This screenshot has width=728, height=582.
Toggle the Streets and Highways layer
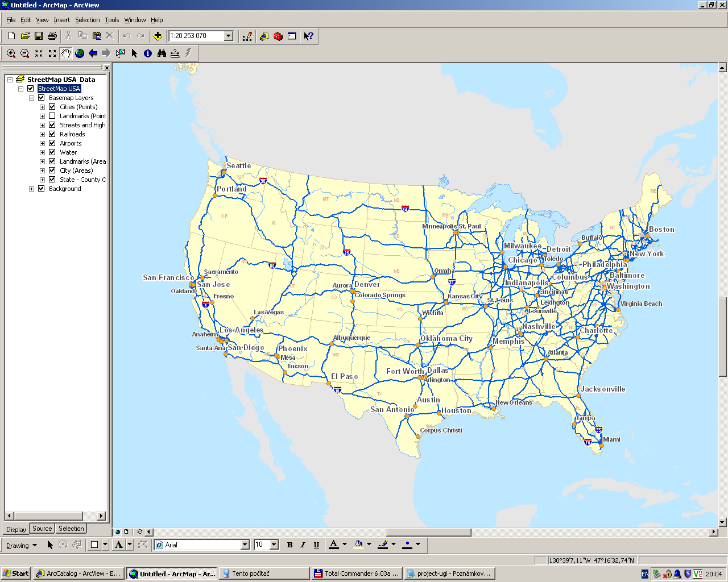click(52, 125)
